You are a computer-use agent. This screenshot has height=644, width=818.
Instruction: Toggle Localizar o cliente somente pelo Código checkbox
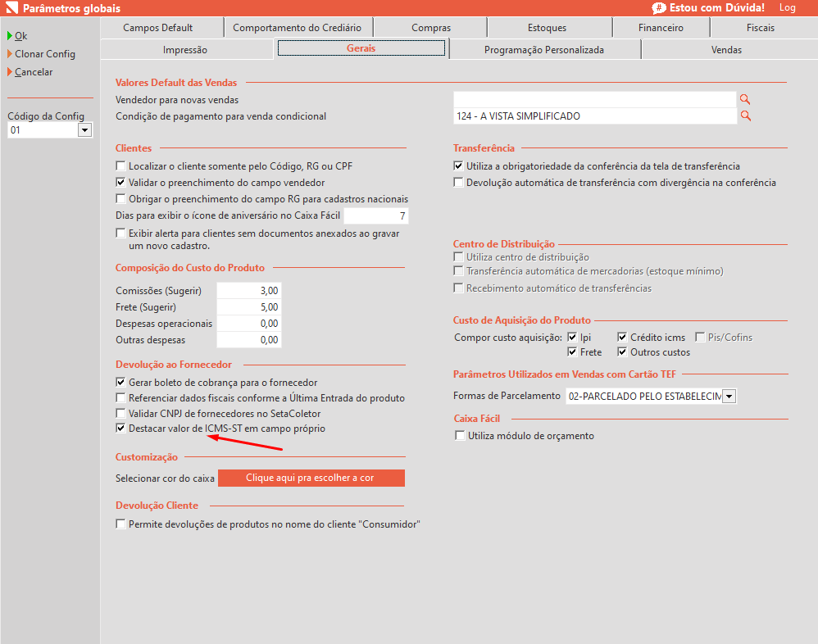pos(120,166)
